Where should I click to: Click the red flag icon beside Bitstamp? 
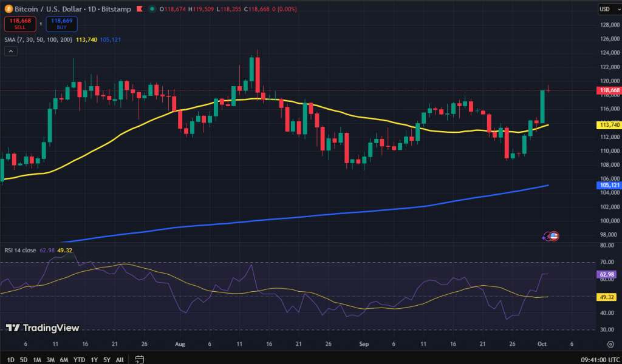click(140, 8)
